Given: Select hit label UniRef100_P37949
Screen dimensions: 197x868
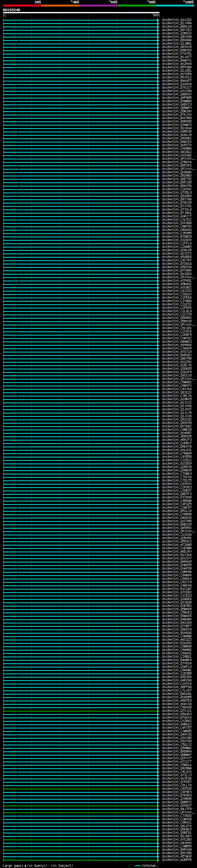Looking at the screenshot, I should (176, 498).
